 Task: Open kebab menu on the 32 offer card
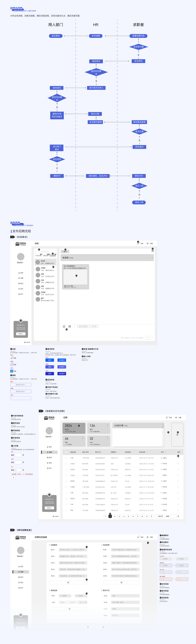click(x=107, y=438)
